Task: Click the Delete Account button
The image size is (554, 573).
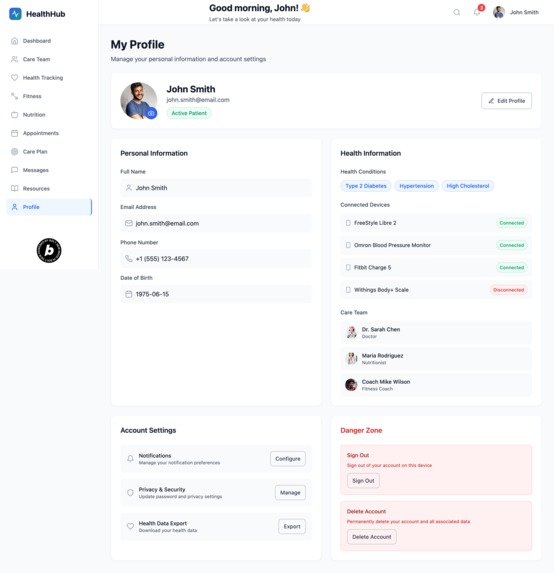Action: point(372,537)
